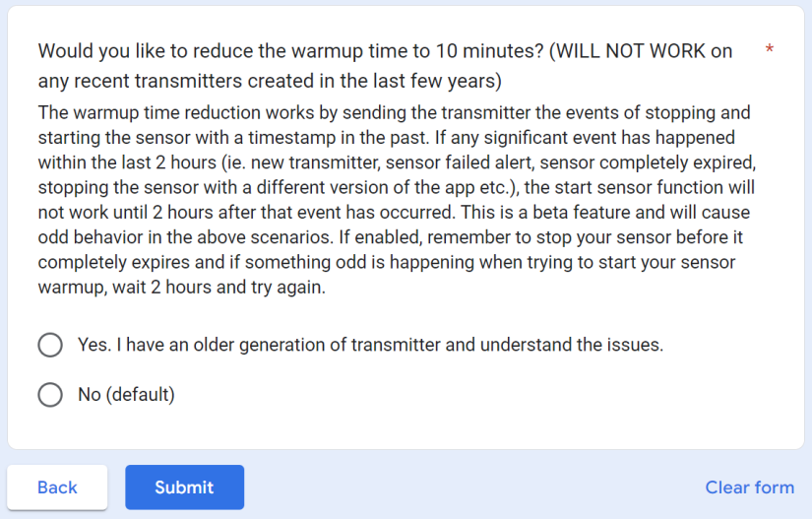The width and height of the screenshot is (812, 519).
Task: Select the Yes older generation transmitter radio button
Action: point(50,345)
